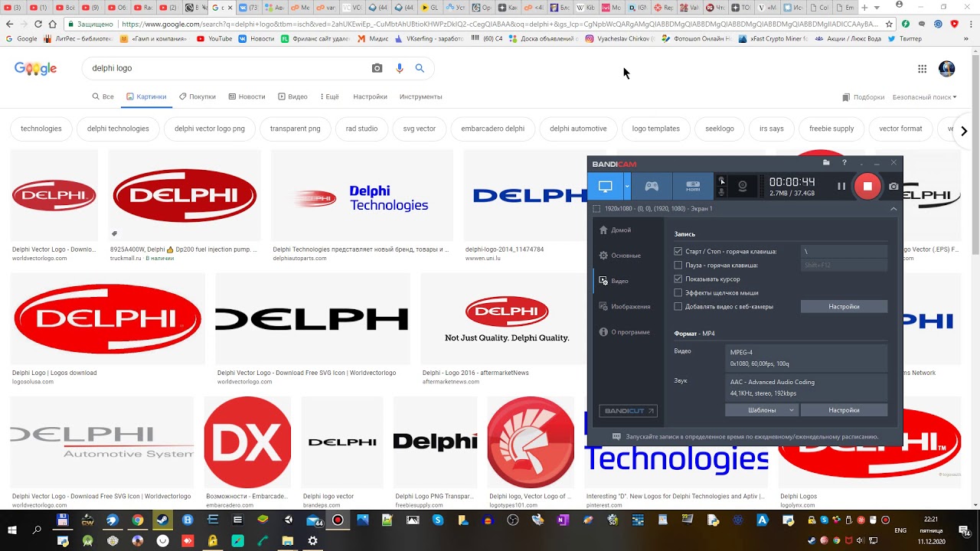
Task: Toggle Start/Stop hotkey checkbox
Action: 678,251
